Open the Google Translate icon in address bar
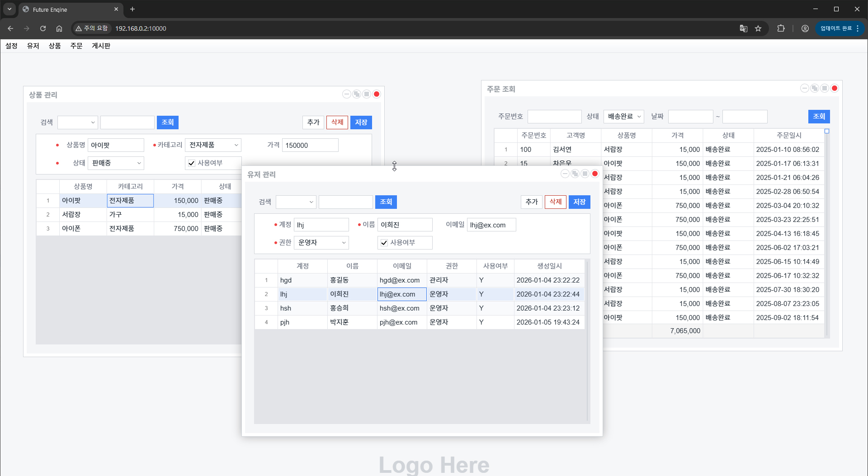868x476 pixels. click(743, 28)
